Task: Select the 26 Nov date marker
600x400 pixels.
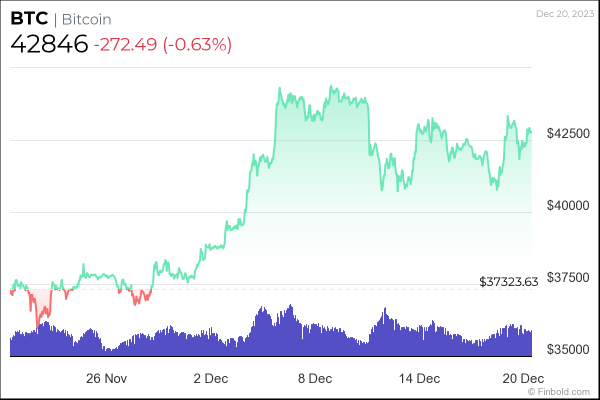Action: tap(107, 378)
